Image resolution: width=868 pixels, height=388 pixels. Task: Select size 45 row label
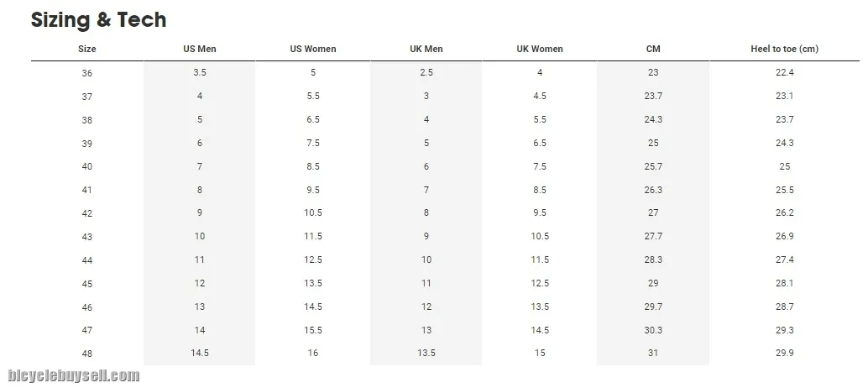pos(87,284)
